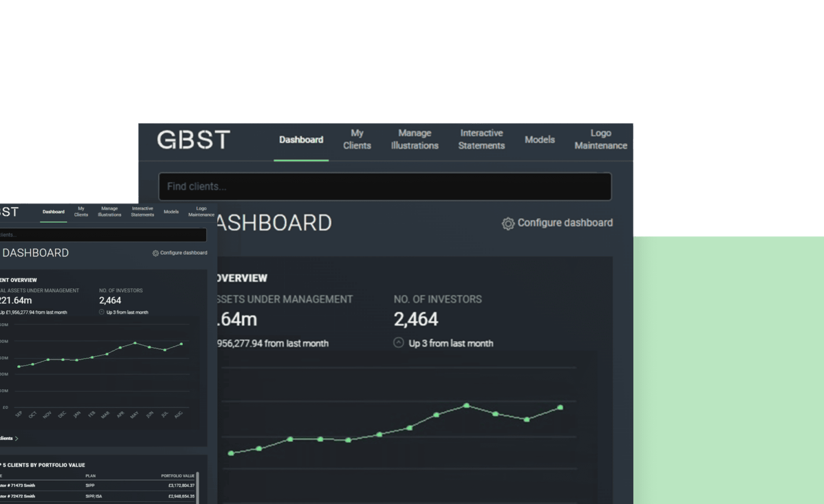The width and height of the screenshot is (824, 504).
Task: Click the up-arrow circle icon beside large window's investor trend
Action: 398,343
